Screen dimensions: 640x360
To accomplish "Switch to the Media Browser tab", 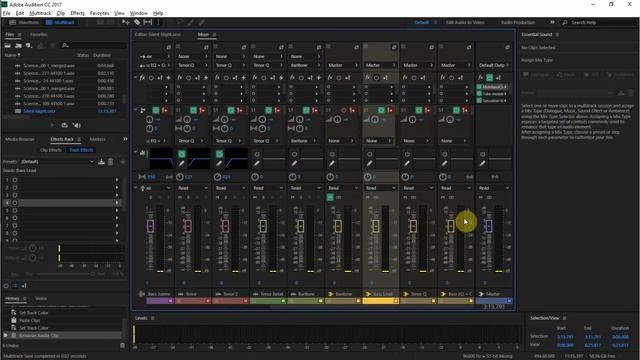I will [20, 139].
